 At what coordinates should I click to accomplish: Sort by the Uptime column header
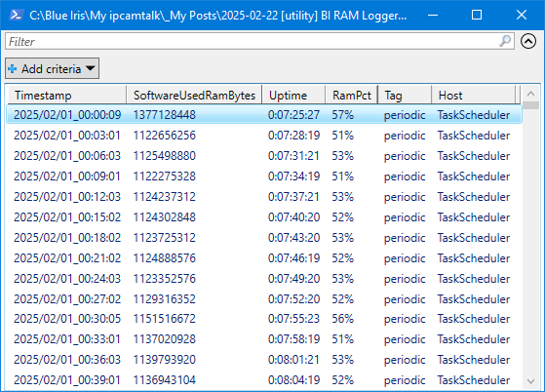(x=293, y=95)
